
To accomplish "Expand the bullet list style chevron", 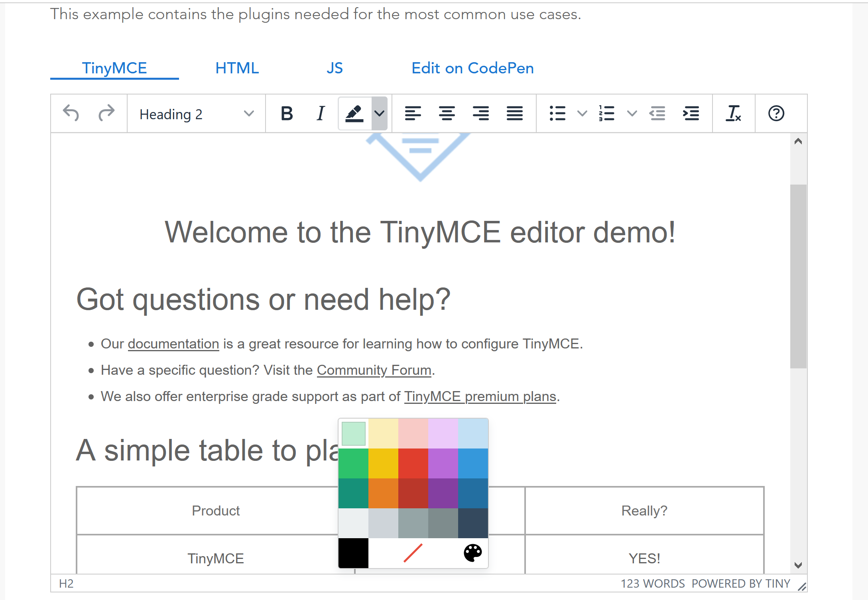I will [582, 114].
